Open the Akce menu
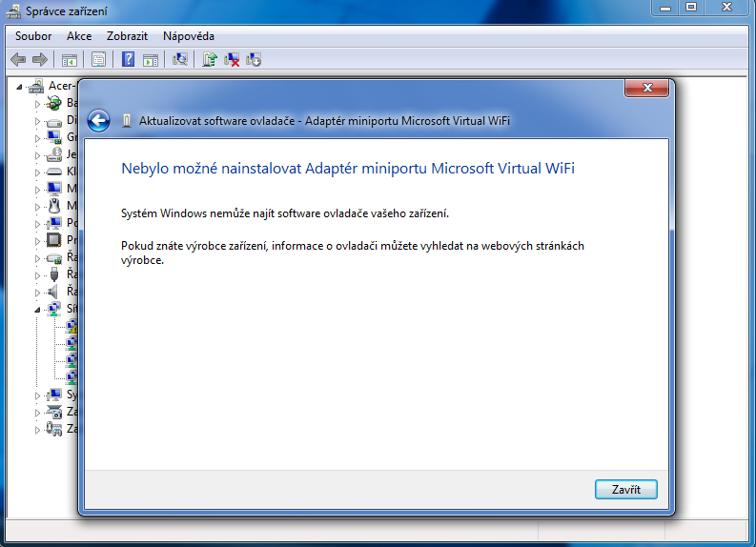This screenshot has height=547, width=756. (79, 36)
